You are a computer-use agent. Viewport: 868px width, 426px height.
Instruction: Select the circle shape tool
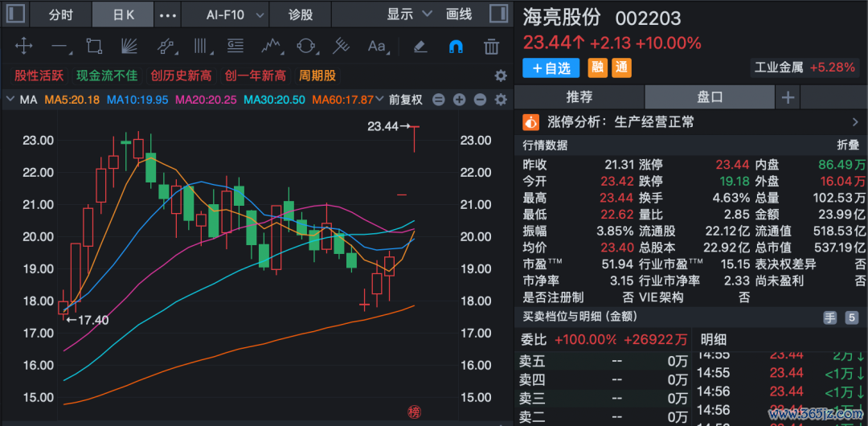click(305, 46)
